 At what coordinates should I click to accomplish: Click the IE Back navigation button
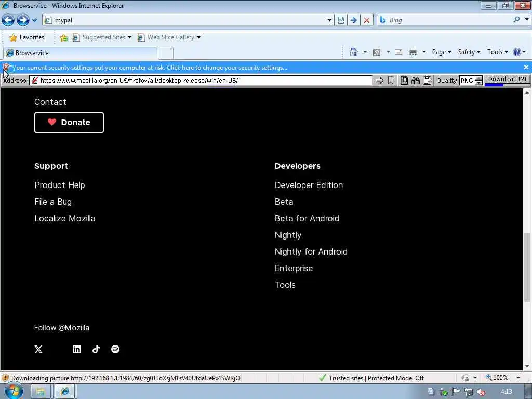(x=8, y=20)
